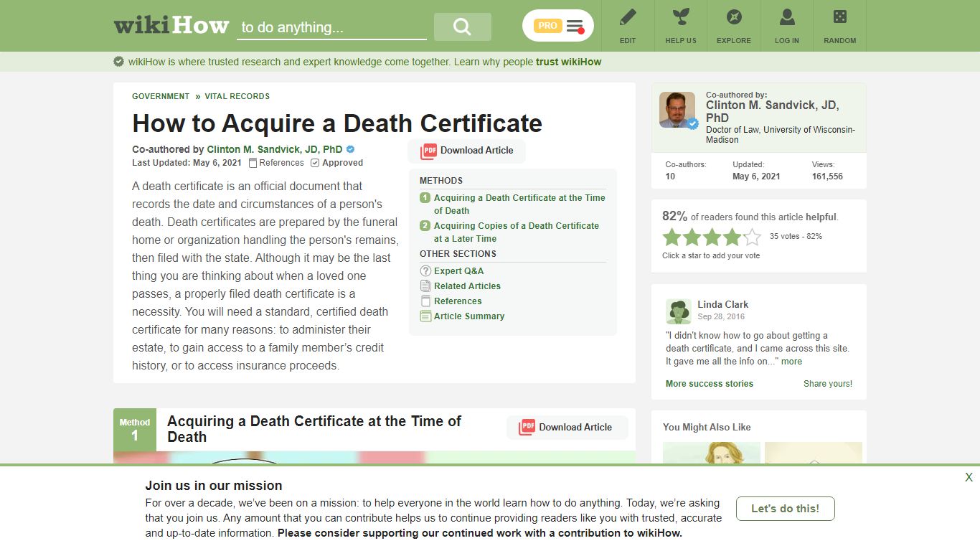Open the Vital Records breadcrumb
Viewport: 980px width, 551px height.
click(x=237, y=96)
